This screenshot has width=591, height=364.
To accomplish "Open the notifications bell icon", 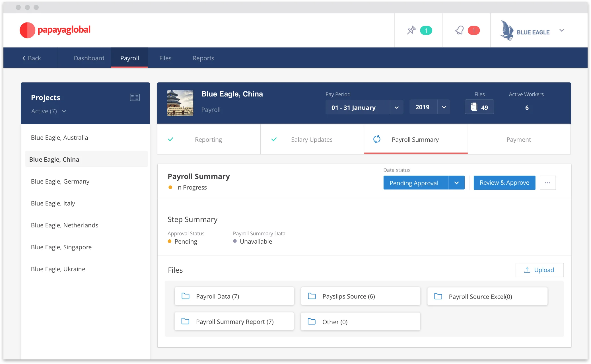I will pos(466,30).
